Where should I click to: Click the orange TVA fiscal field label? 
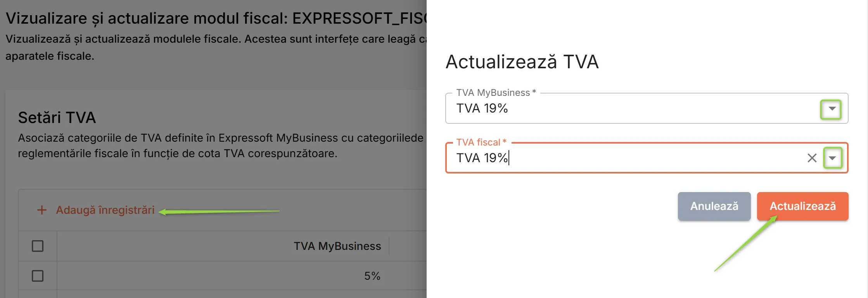[x=481, y=142]
